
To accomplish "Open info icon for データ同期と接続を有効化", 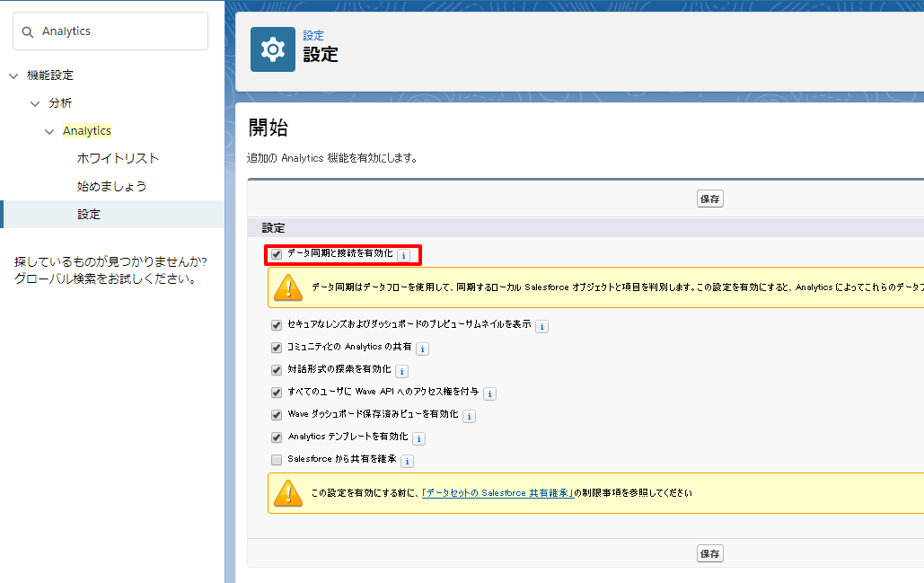I will pyautogui.click(x=404, y=255).
